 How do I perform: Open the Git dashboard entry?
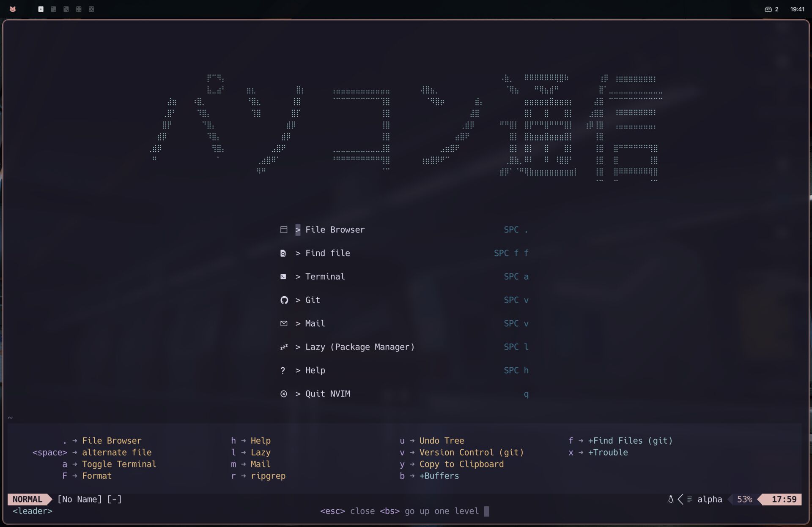[404, 300]
